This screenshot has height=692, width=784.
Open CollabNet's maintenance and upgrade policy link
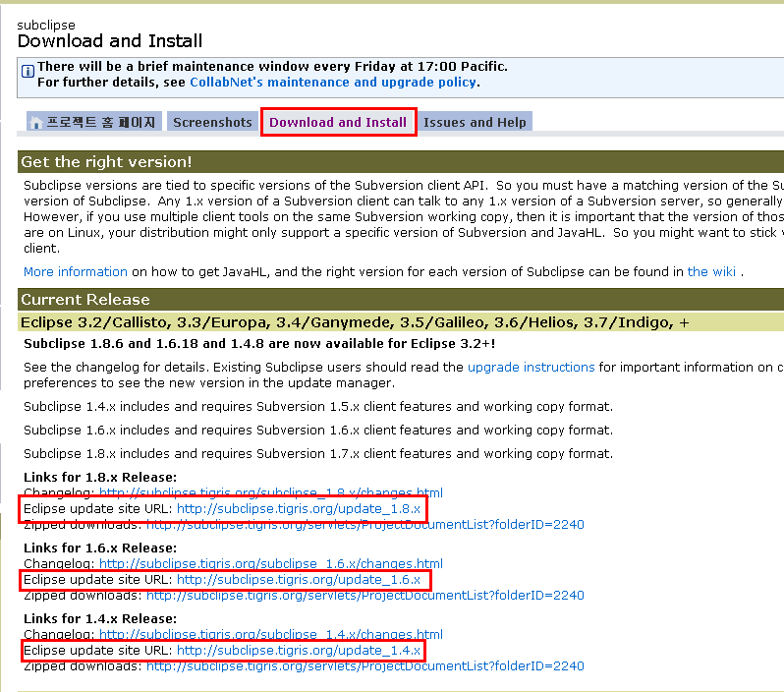click(332, 83)
